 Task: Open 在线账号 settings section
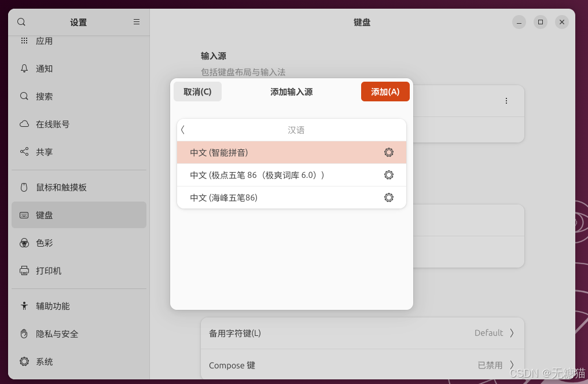79,124
